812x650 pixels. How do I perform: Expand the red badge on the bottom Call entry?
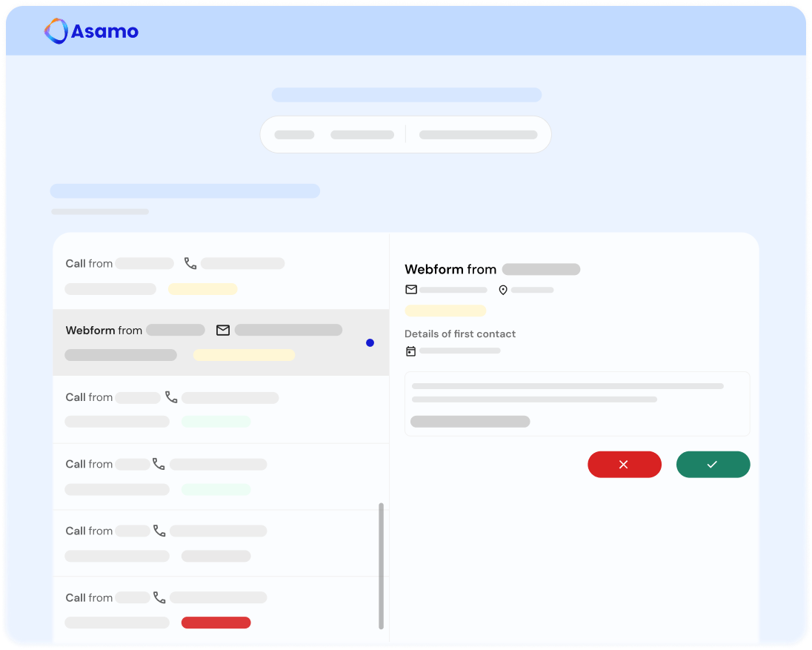(x=216, y=623)
